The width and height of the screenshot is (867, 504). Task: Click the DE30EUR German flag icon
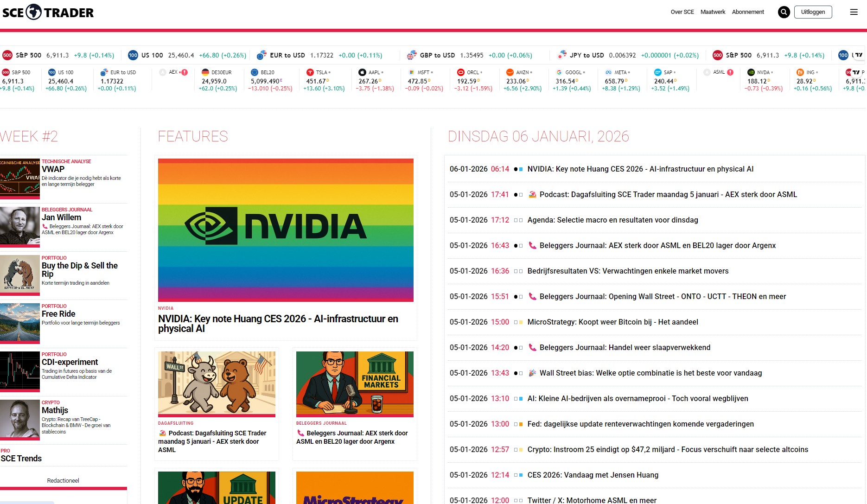click(205, 72)
